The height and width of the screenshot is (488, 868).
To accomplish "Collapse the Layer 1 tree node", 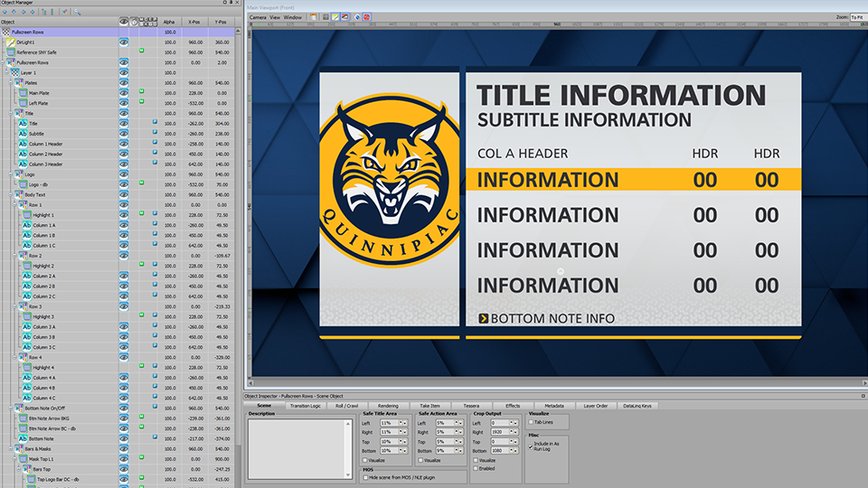I will pos(6,72).
